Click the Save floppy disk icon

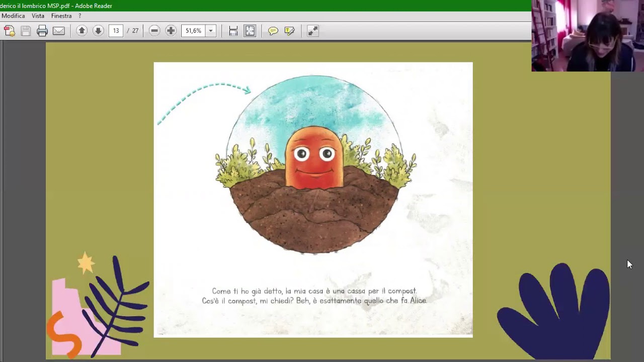point(26,31)
